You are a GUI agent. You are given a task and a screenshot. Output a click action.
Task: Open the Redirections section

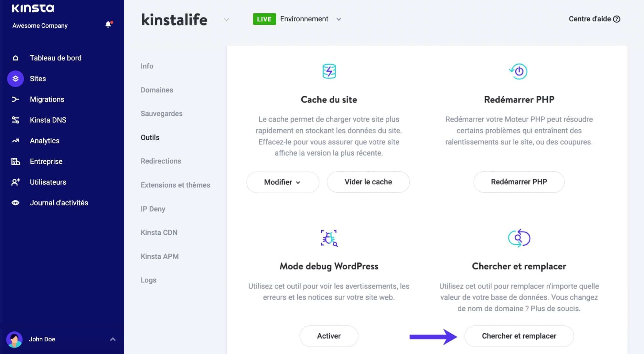[161, 161]
